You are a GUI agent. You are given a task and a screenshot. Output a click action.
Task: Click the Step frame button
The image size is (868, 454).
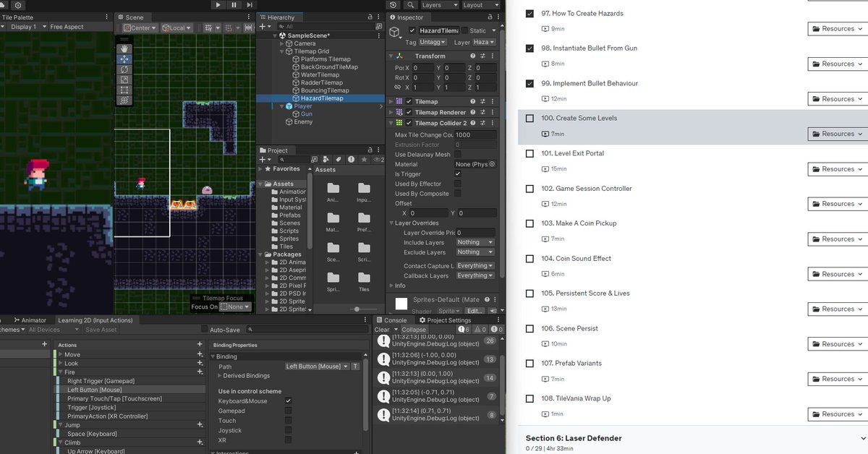tap(249, 5)
